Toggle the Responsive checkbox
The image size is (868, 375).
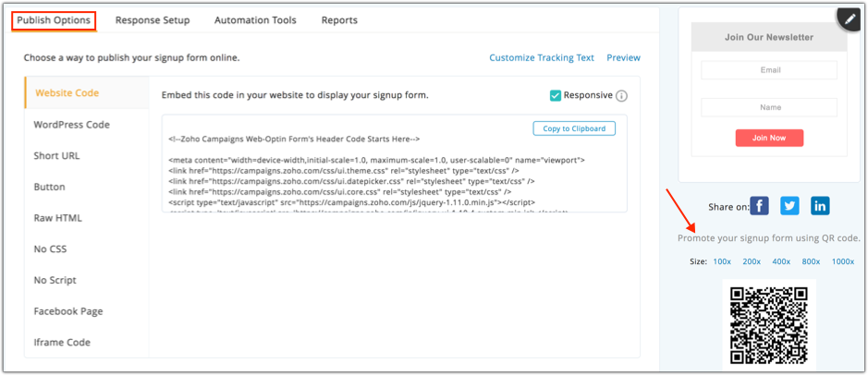[556, 96]
